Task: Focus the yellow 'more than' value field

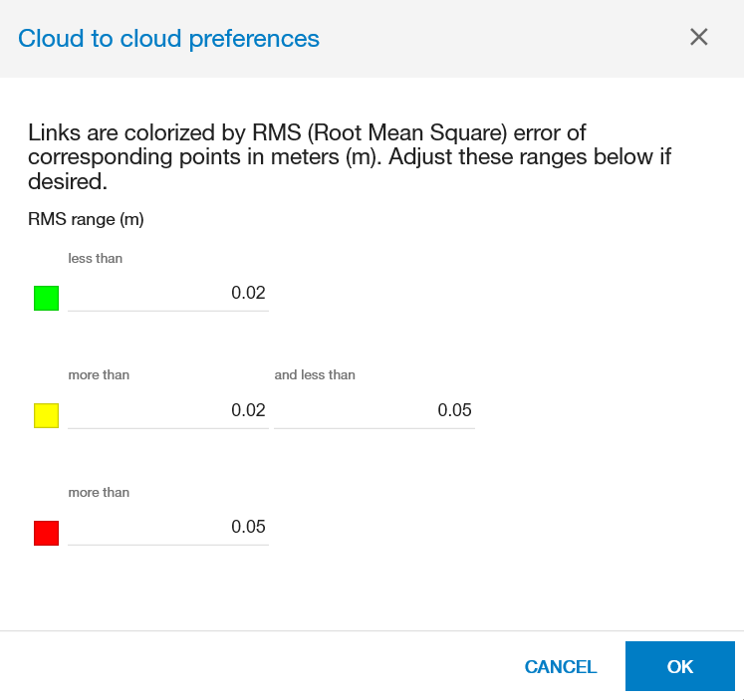Action: click(167, 410)
